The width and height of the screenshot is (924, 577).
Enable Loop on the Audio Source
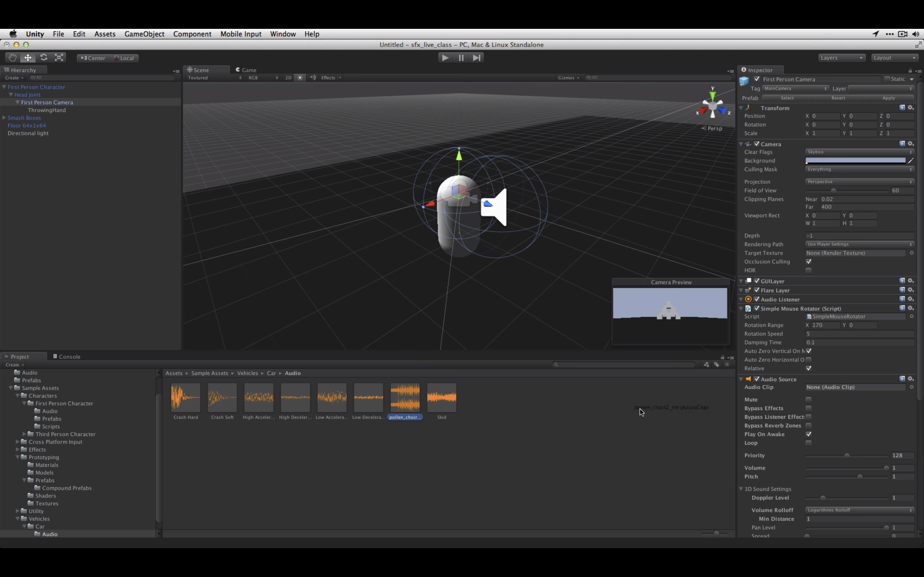tap(808, 443)
